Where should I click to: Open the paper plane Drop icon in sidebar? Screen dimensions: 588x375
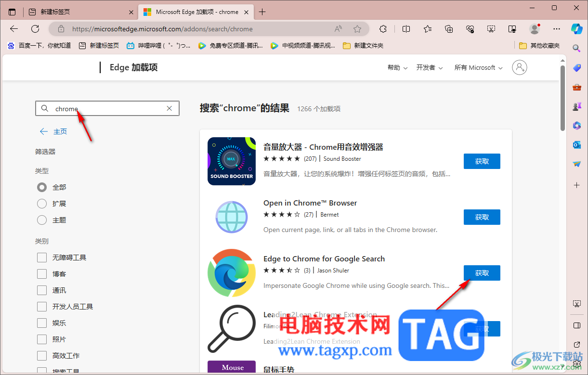pos(577,164)
